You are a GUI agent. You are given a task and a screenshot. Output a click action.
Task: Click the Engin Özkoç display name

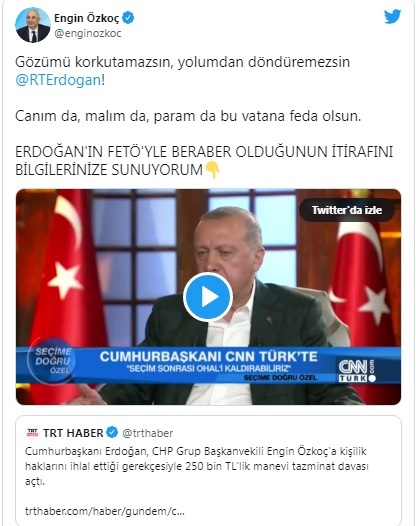pos(87,18)
